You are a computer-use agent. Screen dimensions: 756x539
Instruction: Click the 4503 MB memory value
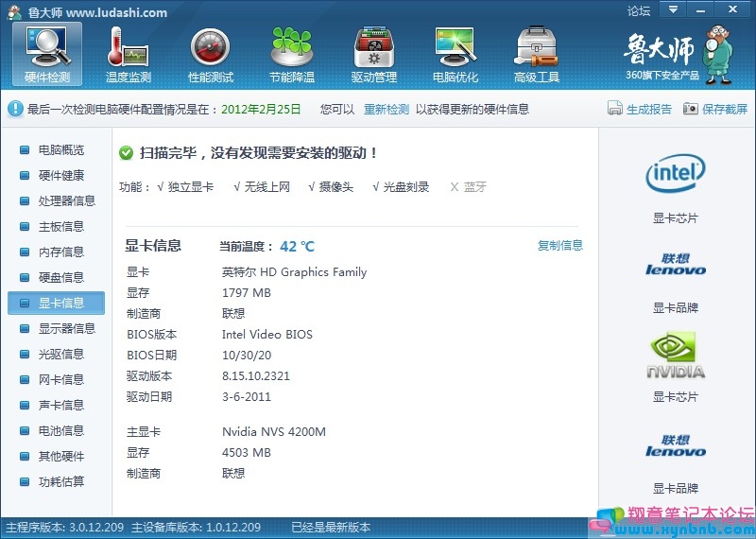247,453
